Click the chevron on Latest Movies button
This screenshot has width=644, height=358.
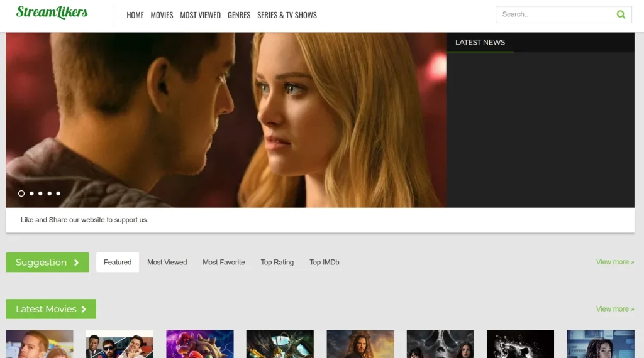84,309
